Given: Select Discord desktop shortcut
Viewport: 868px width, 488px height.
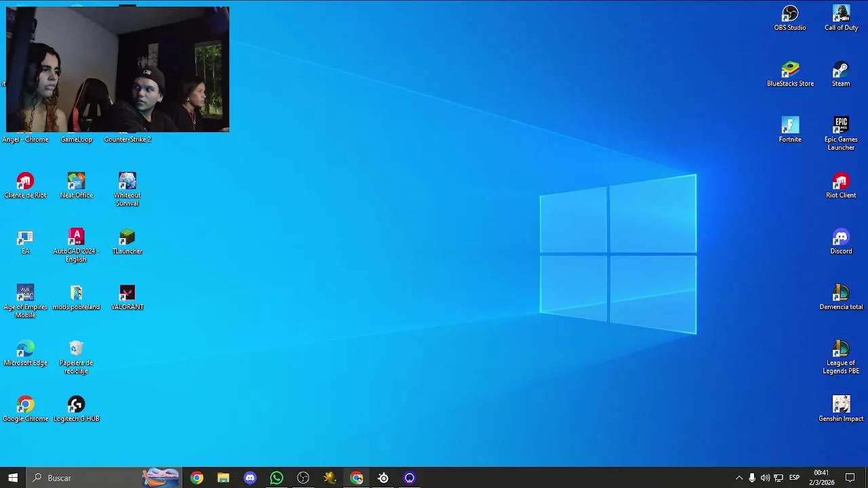Looking at the screenshot, I should point(841,241).
